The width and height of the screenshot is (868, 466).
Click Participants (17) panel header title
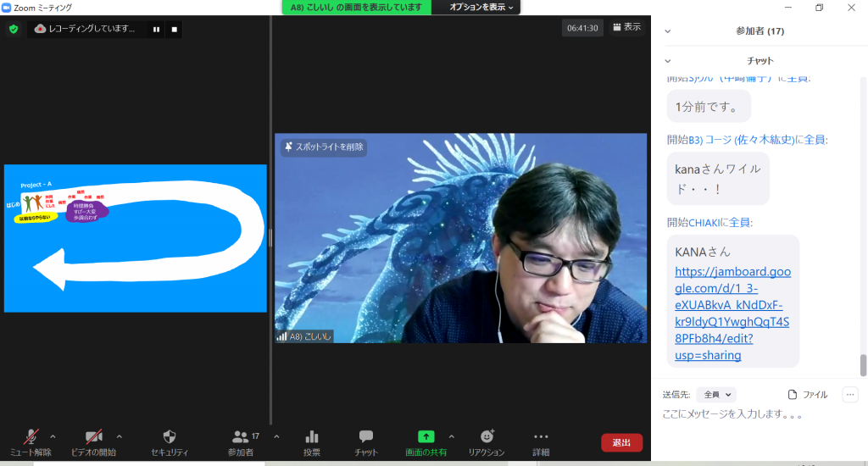(x=760, y=31)
